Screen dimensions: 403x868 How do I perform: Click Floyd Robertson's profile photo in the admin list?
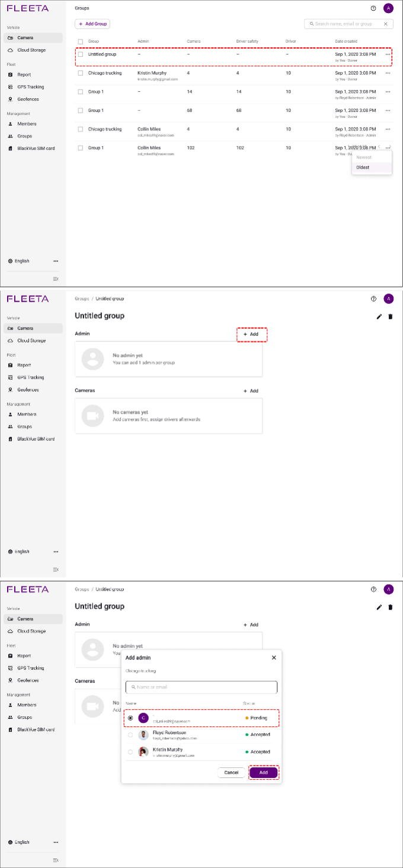143,735
